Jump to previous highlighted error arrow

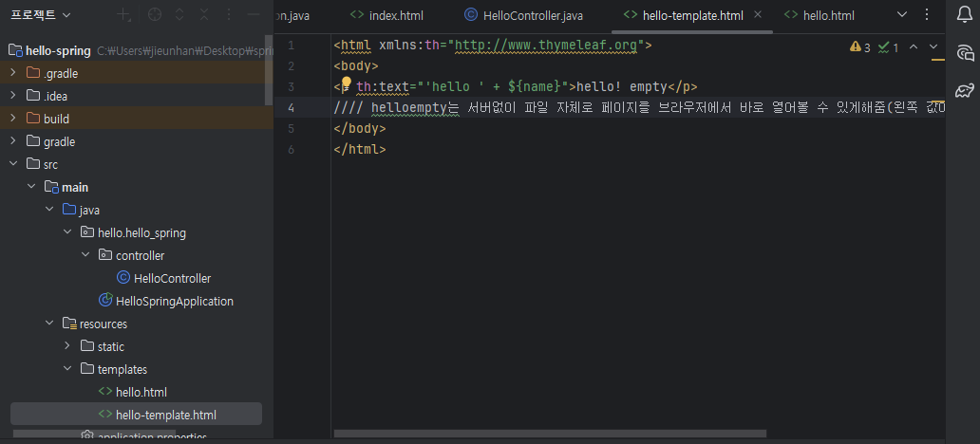(x=914, y=46)
